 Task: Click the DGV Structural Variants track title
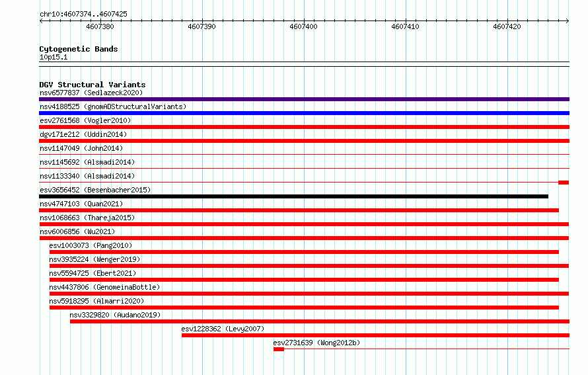(92, 85)
